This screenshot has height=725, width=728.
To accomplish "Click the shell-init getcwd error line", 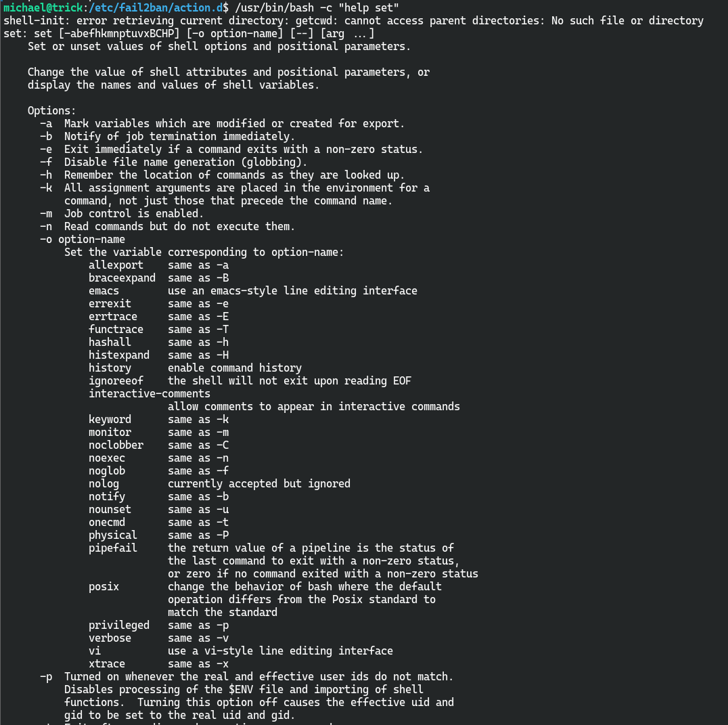I will pyautogui.click(x=353, y=20).
